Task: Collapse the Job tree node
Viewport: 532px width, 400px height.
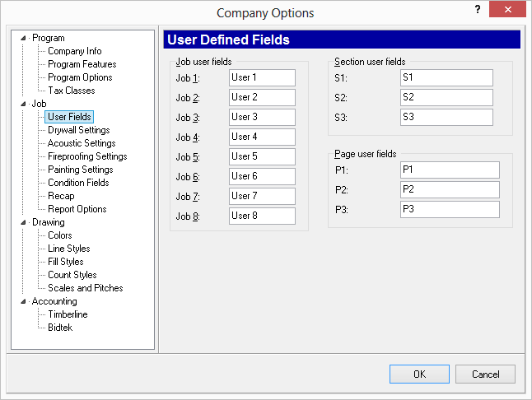Action: coord(23,104)
